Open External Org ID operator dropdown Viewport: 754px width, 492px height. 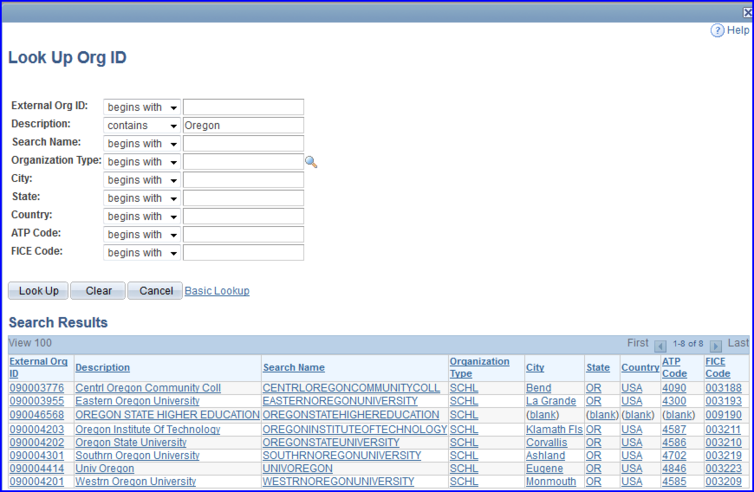coord(142,107)
